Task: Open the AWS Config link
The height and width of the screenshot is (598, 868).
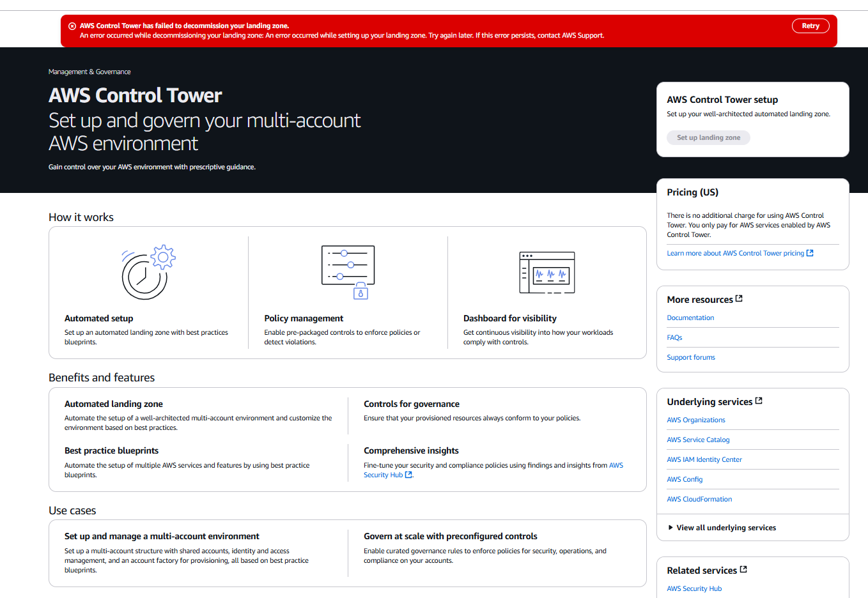Action: pos(685,479)
